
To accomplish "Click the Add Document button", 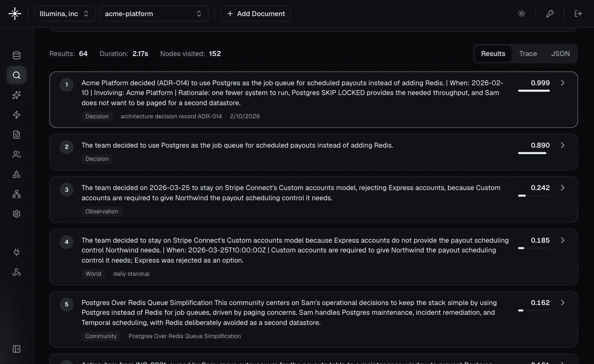I will pos(255,14).
